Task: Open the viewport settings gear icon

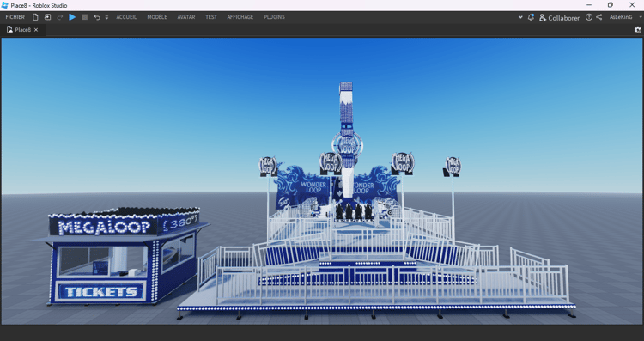Action: point(637,29)
